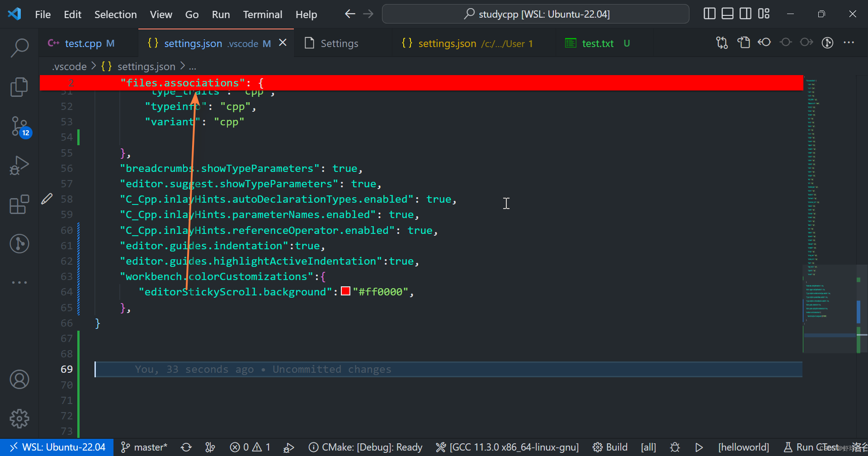Open the Go menu

192,14
